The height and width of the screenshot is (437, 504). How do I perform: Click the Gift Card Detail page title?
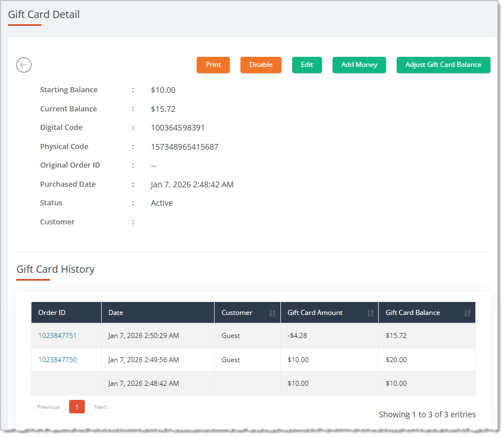44,15
